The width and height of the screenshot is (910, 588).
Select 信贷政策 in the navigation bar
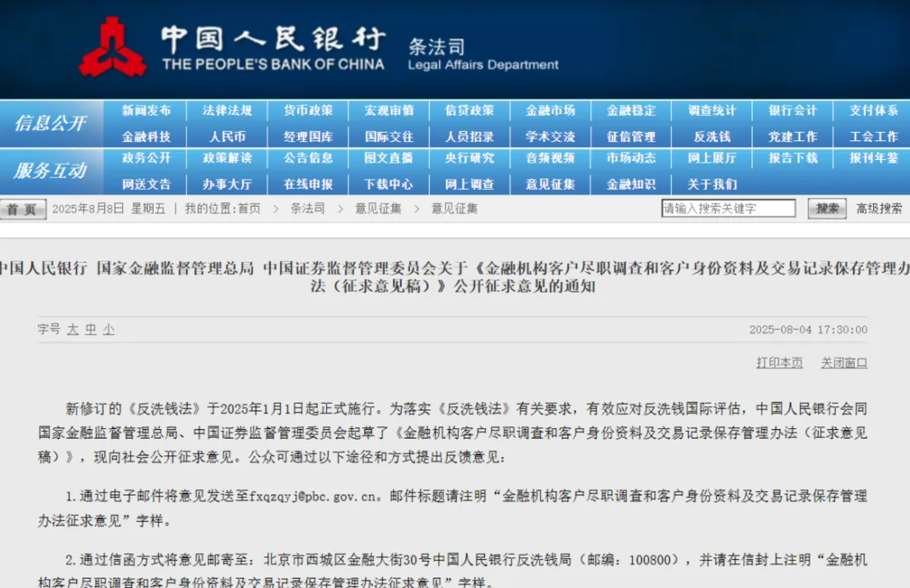(469, 110)
